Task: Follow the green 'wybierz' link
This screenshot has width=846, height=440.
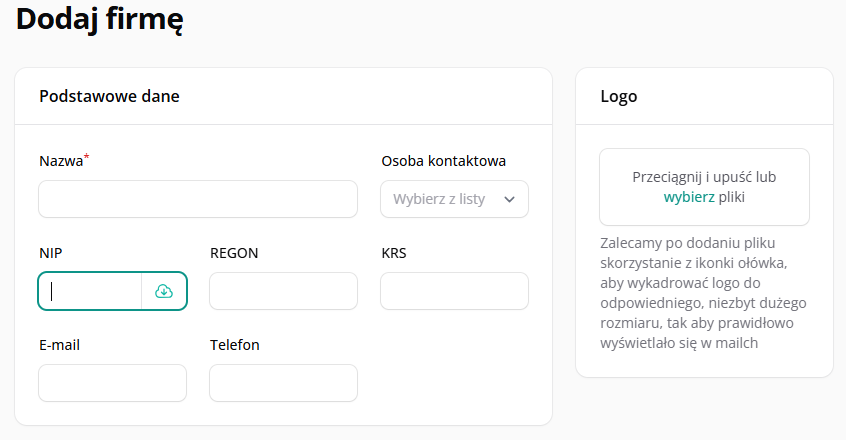Action: point(689,197)
